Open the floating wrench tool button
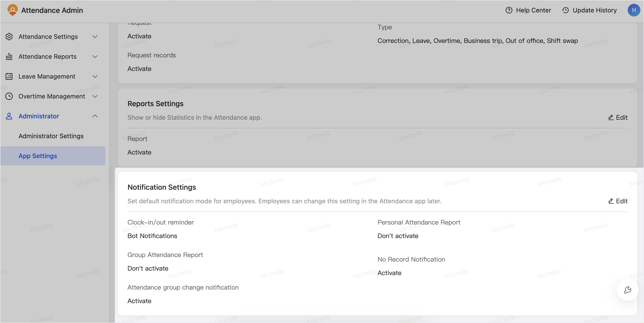The width and height of the screenshot is (644, 323). click(x=628, y=290)
